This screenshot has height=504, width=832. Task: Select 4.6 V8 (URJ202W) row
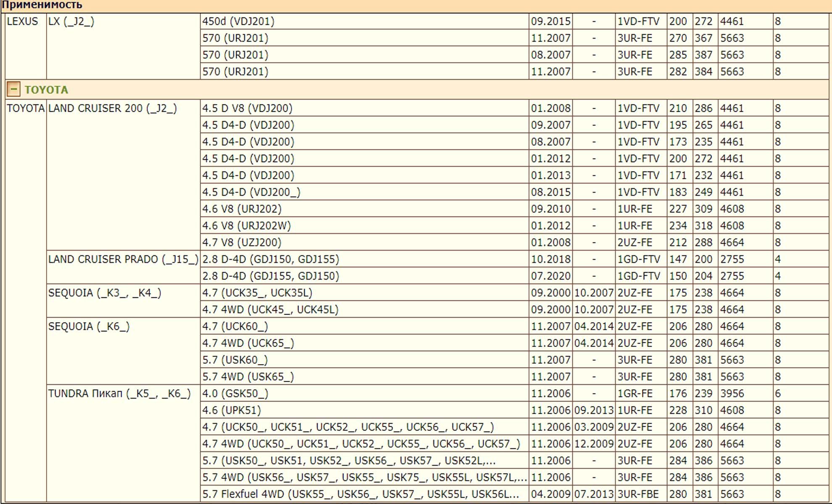[x=514, y=226]
